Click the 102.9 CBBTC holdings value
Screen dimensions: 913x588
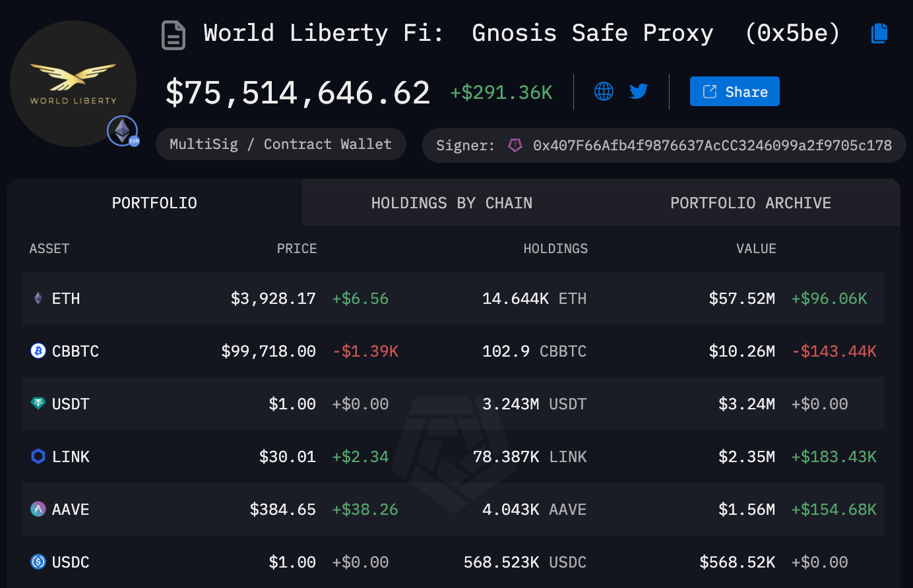click(x=534, y=351)
